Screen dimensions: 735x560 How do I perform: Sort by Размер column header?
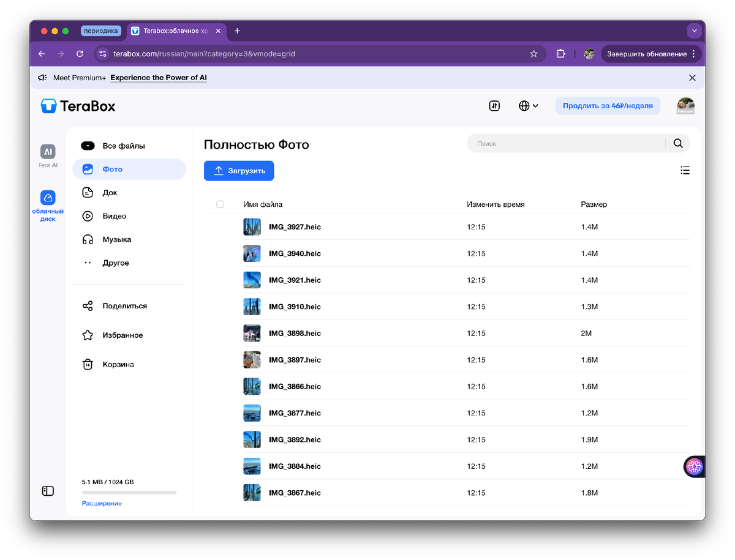[594, 204]
